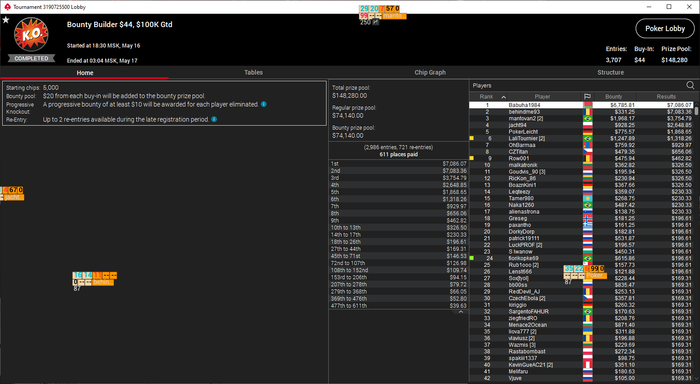Click the '10th to 13th' payout row

pyautogui.click(x=398, y=228)
